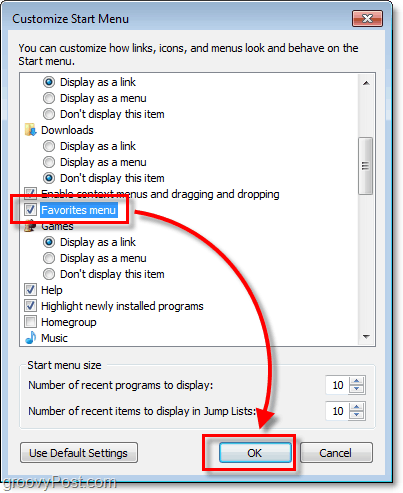Increase number of recent programs with up arrow
The height and width of the screenshot is (493, 403).
click(357, 381)
